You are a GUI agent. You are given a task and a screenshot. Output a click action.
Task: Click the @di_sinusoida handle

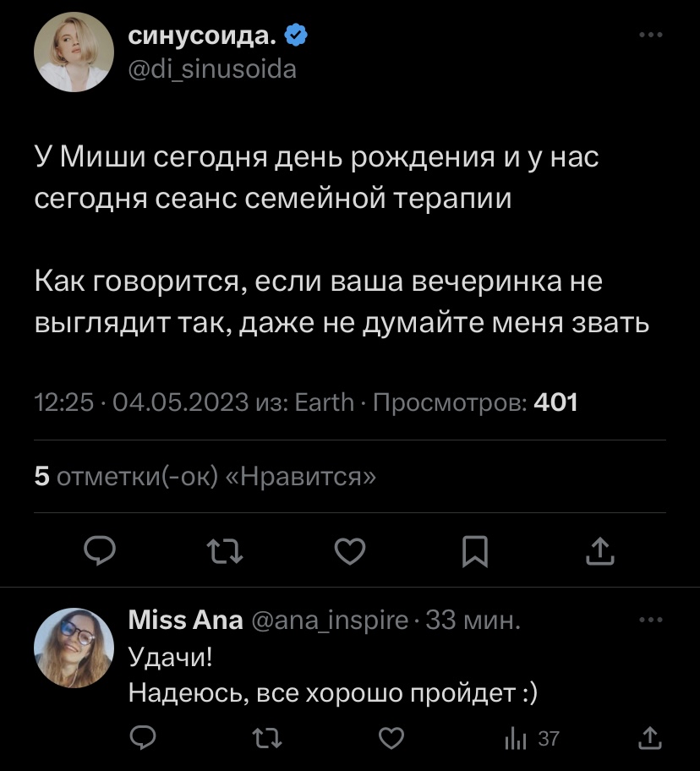pos(211,69)
